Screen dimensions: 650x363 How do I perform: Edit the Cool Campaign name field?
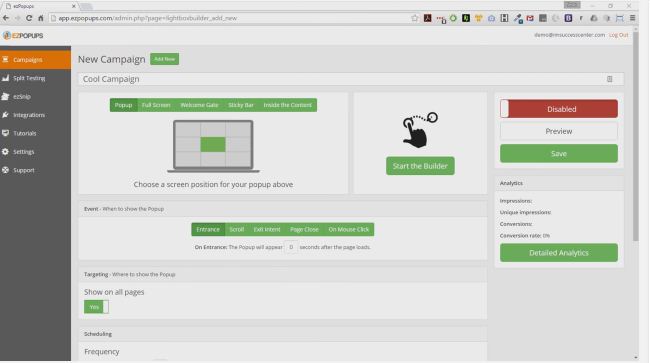point(351,79)
